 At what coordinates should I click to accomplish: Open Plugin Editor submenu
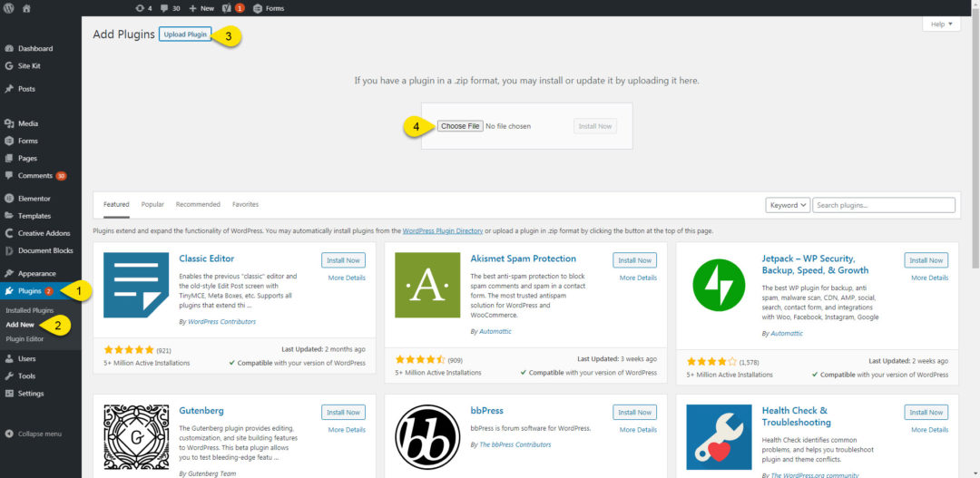25,338
